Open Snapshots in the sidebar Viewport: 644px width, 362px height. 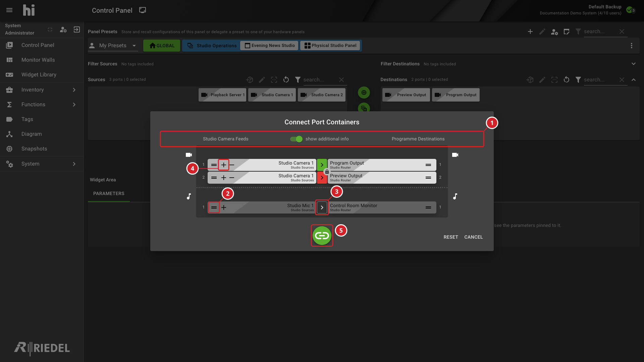(x=42, y=149)
